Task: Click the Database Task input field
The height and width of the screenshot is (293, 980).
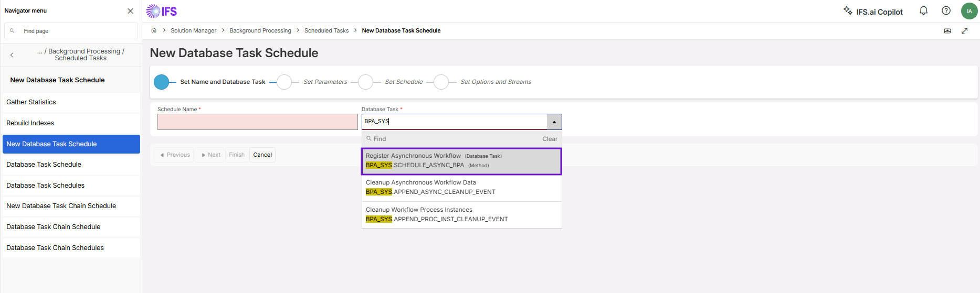Action: 454,122
